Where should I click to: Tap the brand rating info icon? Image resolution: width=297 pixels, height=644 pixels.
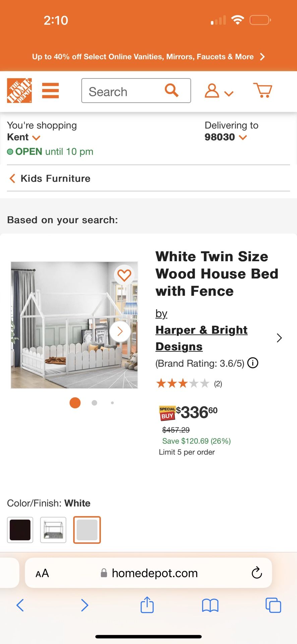pyautogui.click(x=253, y=363)
